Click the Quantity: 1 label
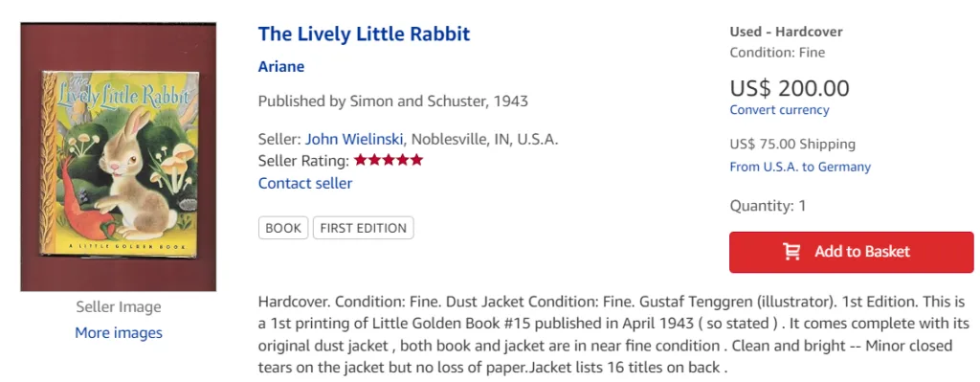This screenshot has height=382, width=980. (768, 206)
